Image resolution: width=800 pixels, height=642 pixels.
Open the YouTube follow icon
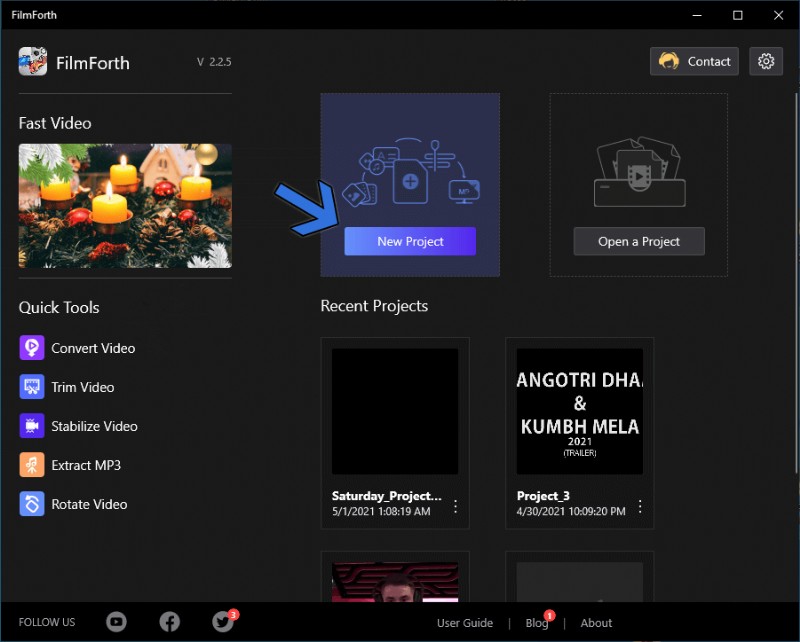(116, 622)
